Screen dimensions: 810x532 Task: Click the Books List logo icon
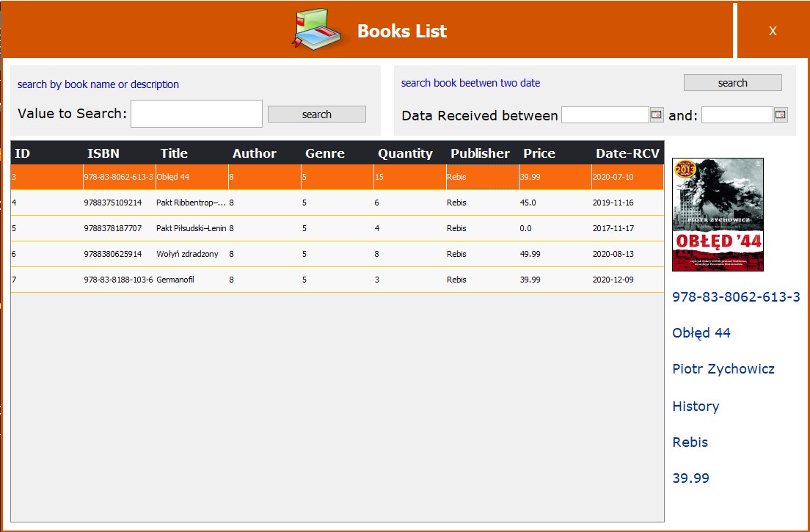(x=317, y=28)
